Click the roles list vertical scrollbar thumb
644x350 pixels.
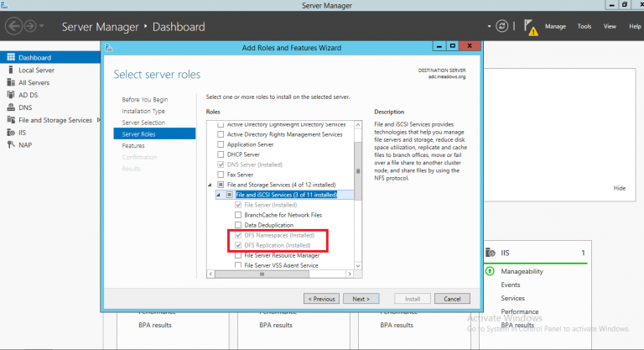click(x=358, y=170)
